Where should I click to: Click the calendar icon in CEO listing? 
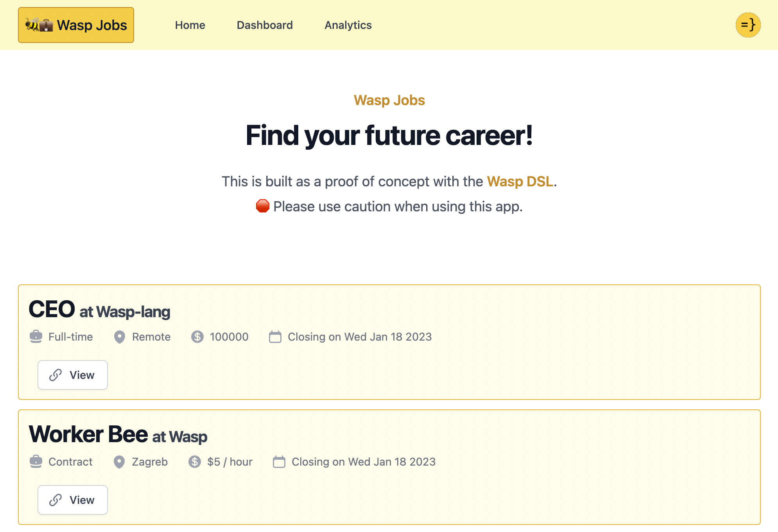[275, 337]
